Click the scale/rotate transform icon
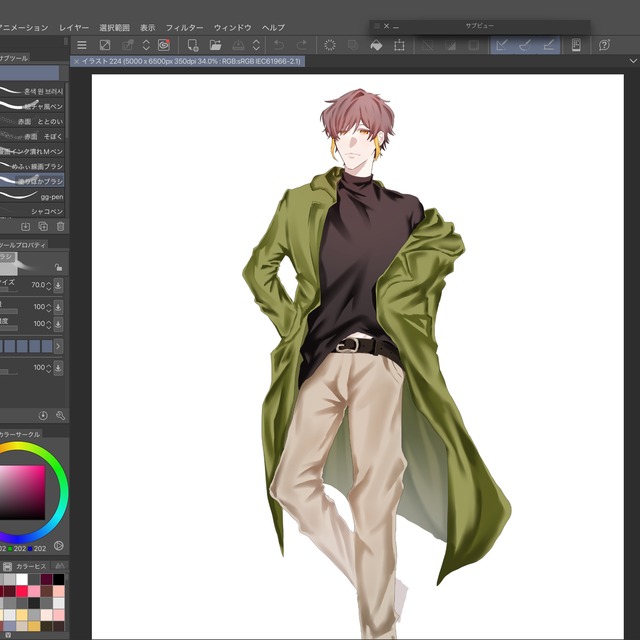The height and width of the screenshot is (640, 640). click(399, 45)
